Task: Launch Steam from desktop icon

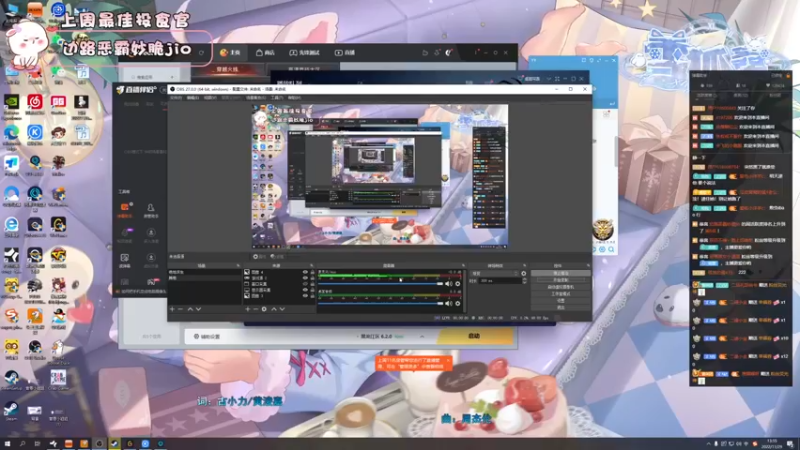Action: click(x=11, y=411)
